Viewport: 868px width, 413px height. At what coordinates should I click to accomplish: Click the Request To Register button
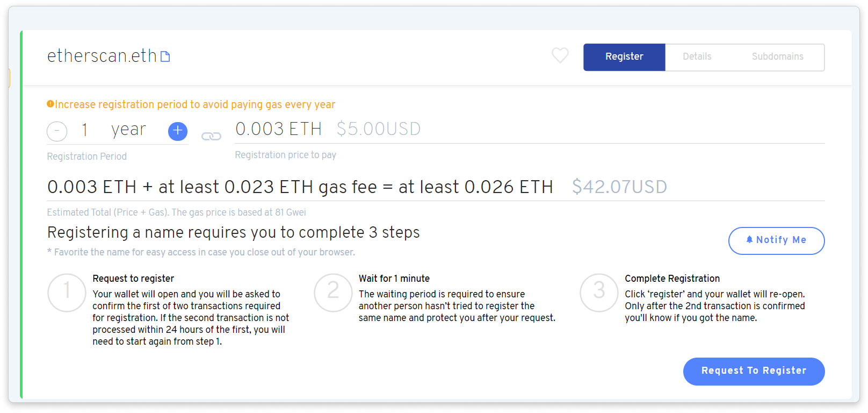[x=754, y=371]
